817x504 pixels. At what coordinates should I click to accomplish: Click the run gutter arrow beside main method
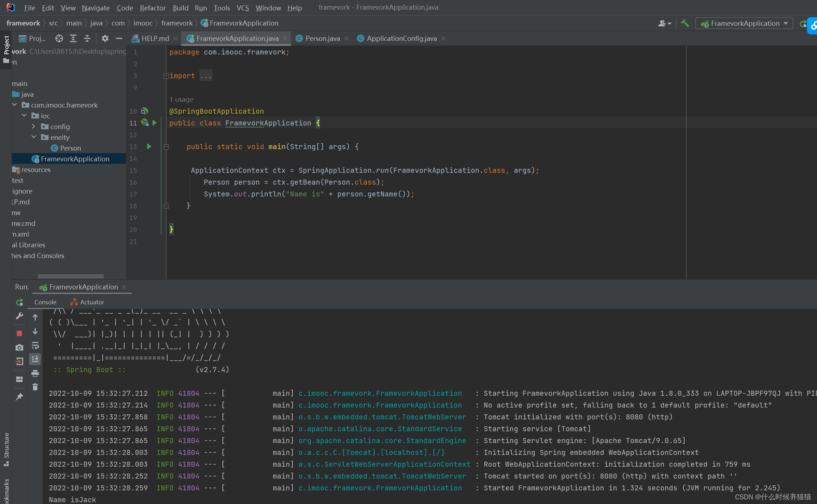point(149,147)
